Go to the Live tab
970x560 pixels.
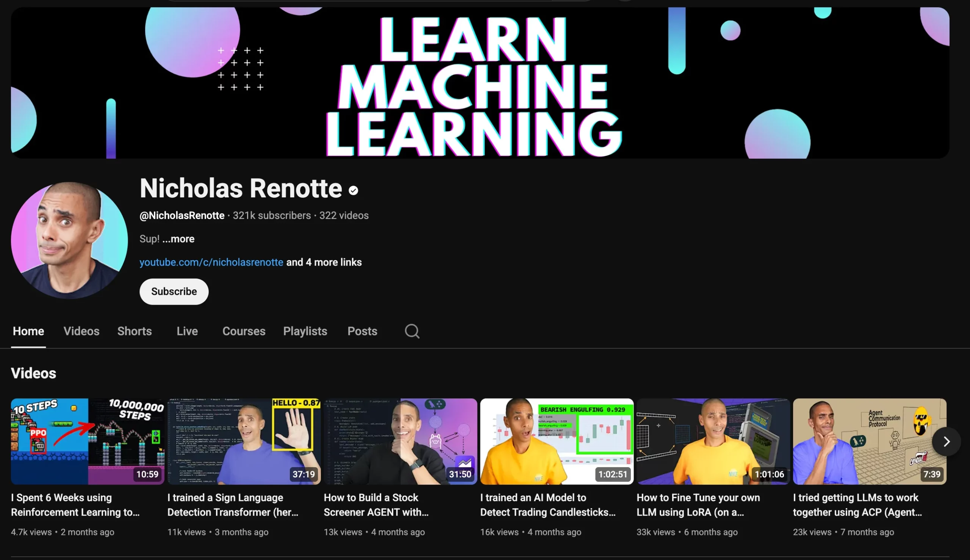point(187,331)
